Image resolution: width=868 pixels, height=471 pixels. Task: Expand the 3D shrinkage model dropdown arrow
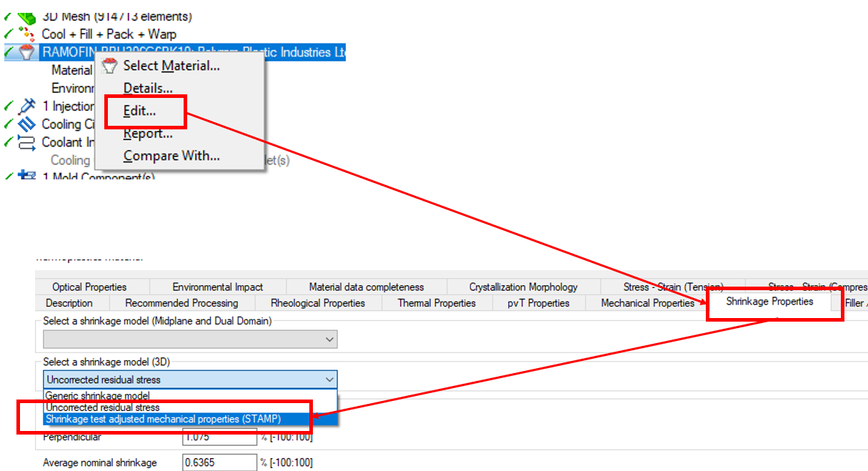coord(329,380)
